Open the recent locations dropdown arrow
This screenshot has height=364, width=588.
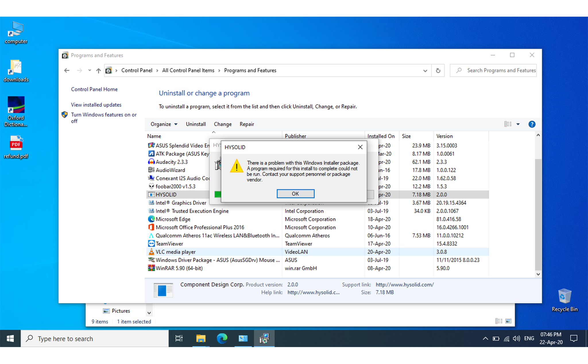coord(90,71)
